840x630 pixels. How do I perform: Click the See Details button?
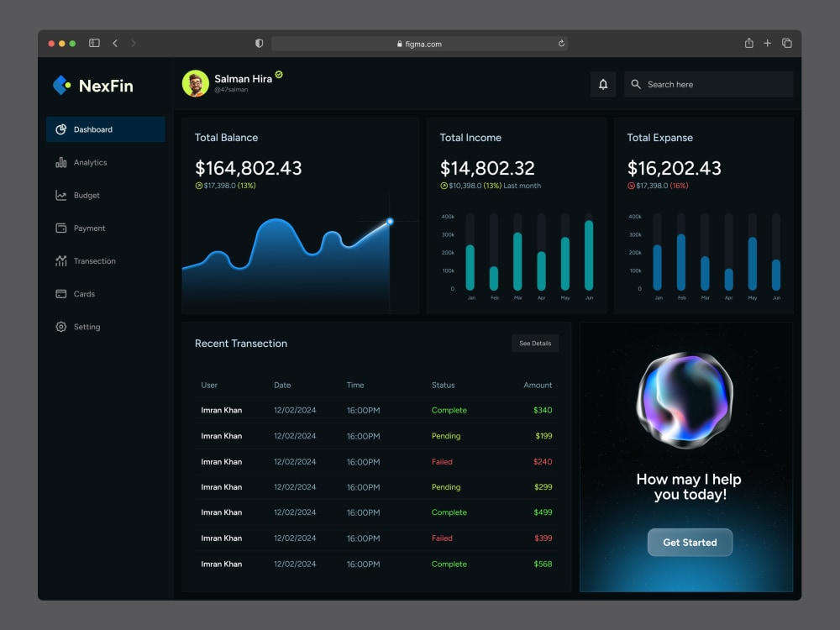535,344
